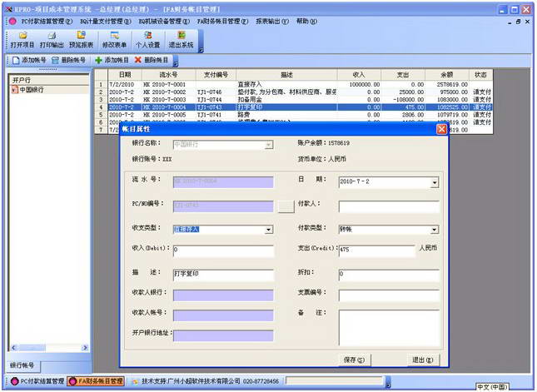Click the 退出 button in dialog
537x392 pixels.
pos(421,360)
